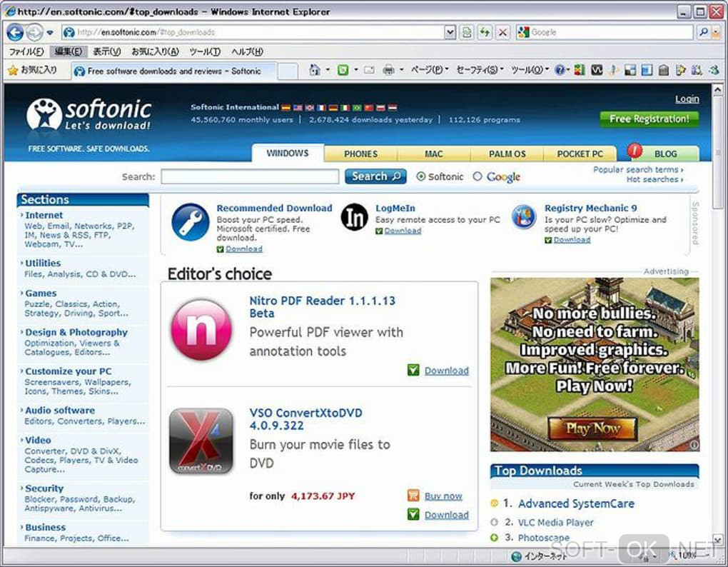This screenshot has width=728, height=567.
Task: Open the 表示(V) menu
Action: [x=107, y=51]
